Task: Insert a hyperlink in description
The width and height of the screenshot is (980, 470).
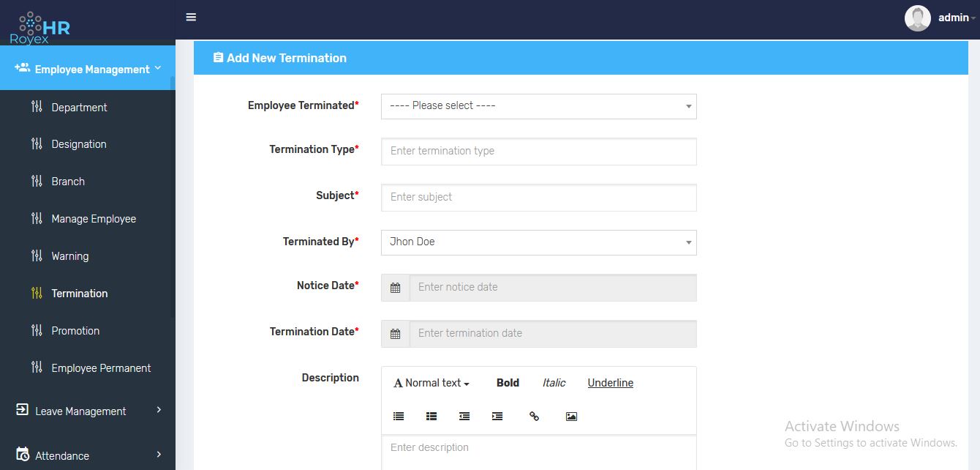Action: [x=534, y=416]
